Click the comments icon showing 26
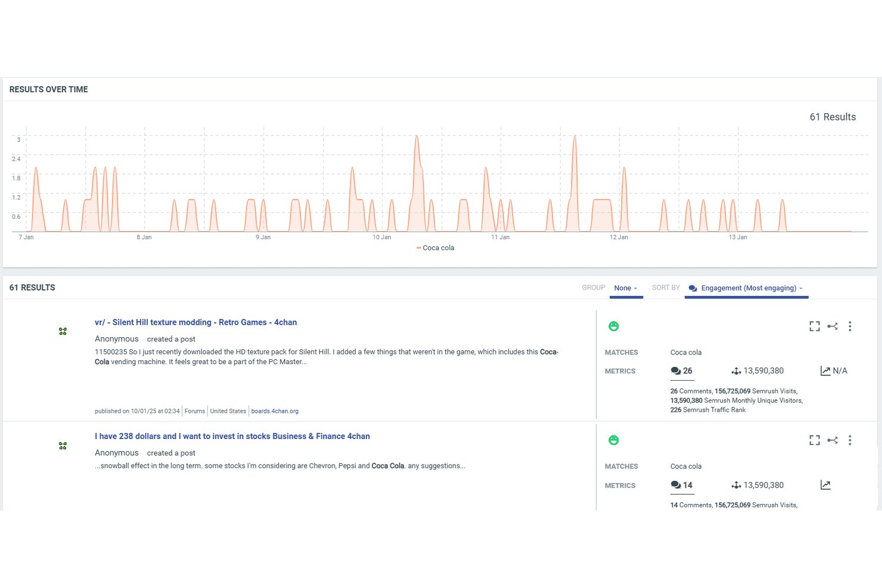882x588 pixels. click(675, 371)
